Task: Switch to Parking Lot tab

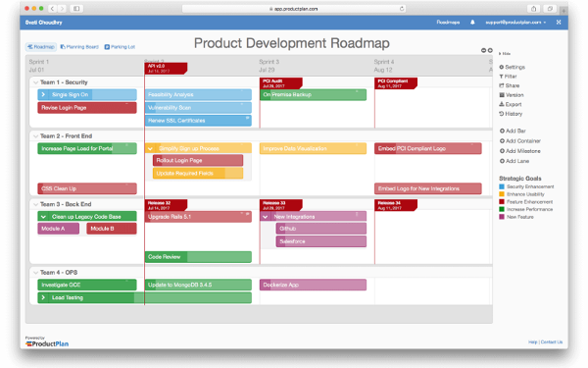Action: click(120, 47)
